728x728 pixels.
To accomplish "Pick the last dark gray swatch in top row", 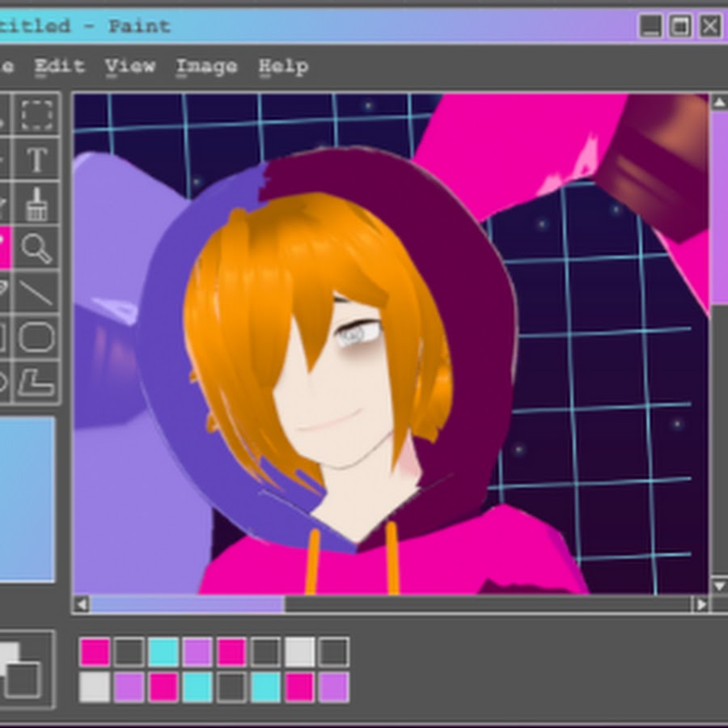I will (x=334, y=652).
